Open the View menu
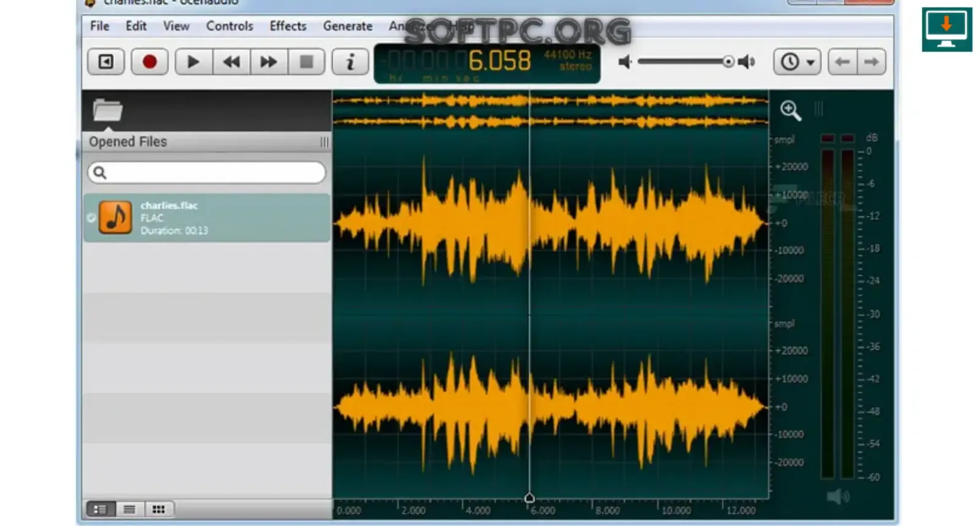The height and width of the screenshot is (526, 980). point(176,26)
